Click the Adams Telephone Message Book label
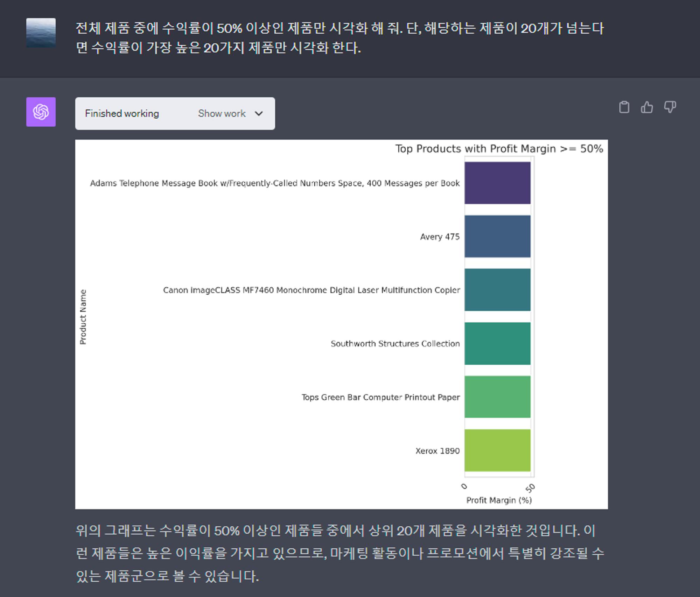 pos(275,183)
